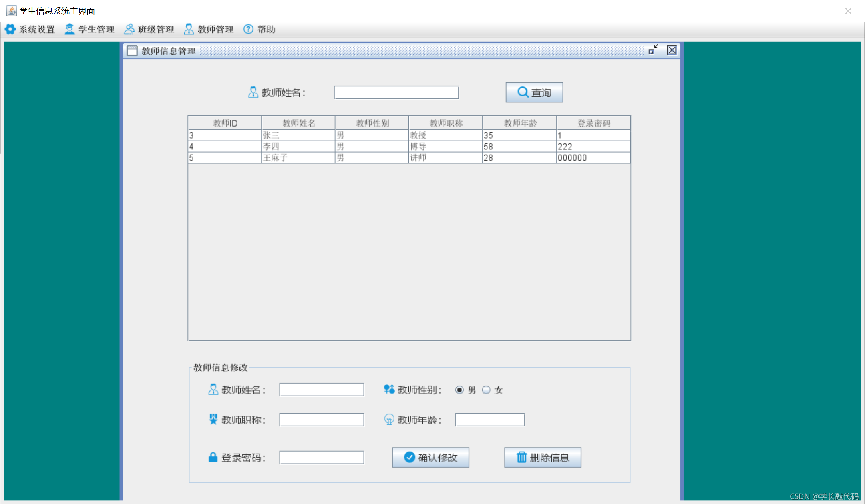Click the 确认修改 button

tap(430, 457)
